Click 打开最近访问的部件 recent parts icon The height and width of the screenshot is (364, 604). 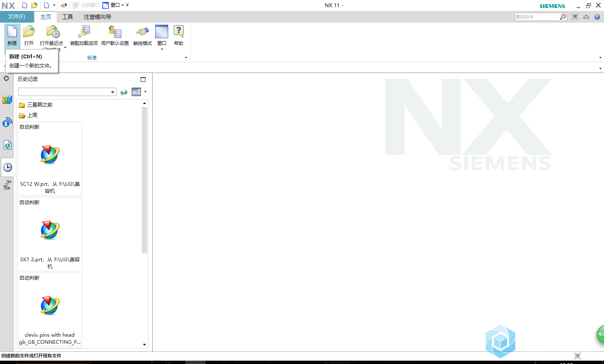(53, 32)
